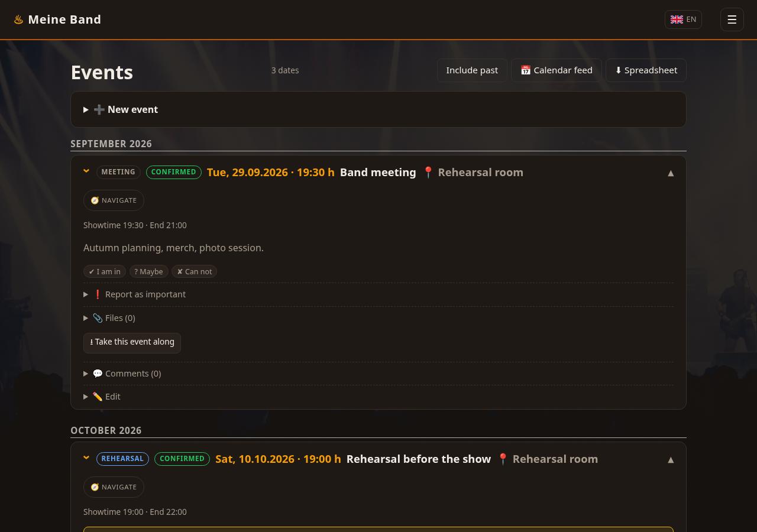The image size is (757, 532).
Task: Click the date 'Sat, 10.10.2026 · 19:00 h'
Action: click(279, 459)
